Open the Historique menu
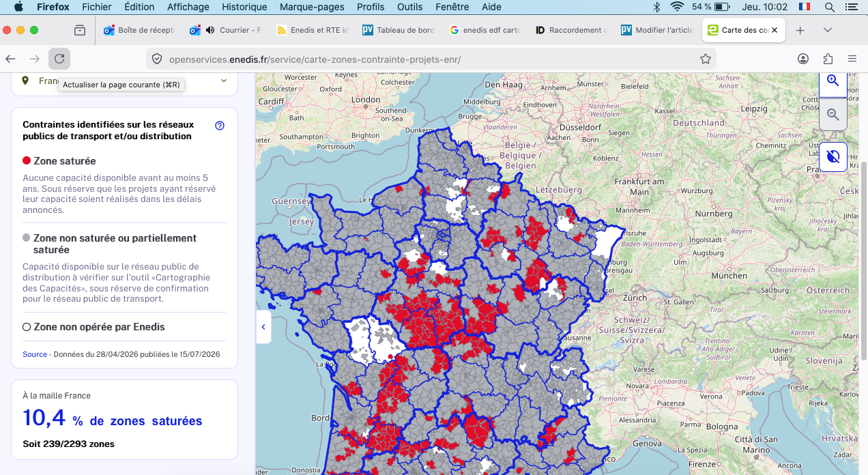 [244, 7]
